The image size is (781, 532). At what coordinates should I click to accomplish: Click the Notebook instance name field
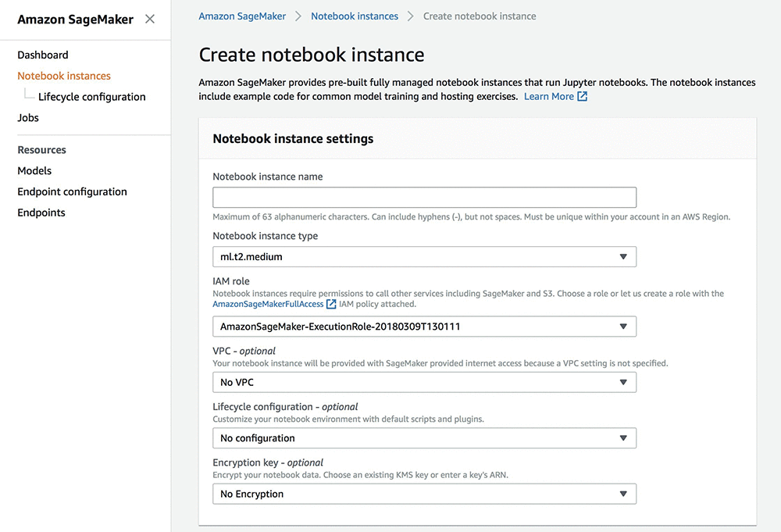coord(424,197)
